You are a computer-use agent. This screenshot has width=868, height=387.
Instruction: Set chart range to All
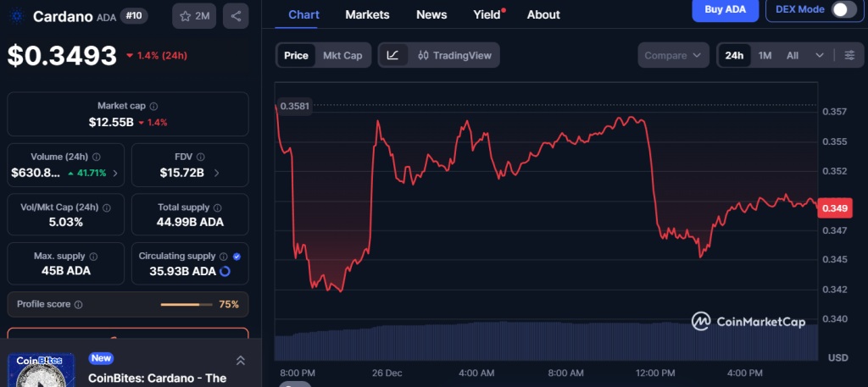click(x=793, y=55)
